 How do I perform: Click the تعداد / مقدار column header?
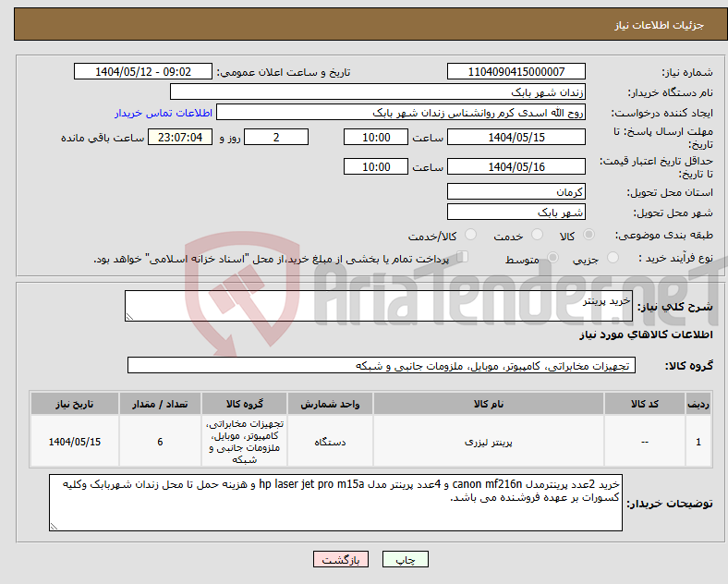[160, 404]
